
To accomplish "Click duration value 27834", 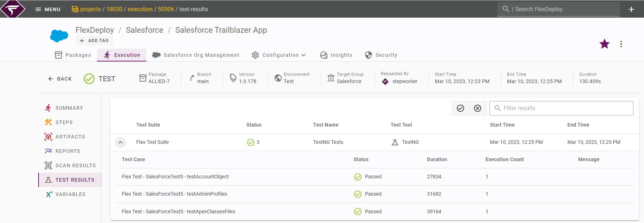I will pyautogui.click(x=434, y=177).
